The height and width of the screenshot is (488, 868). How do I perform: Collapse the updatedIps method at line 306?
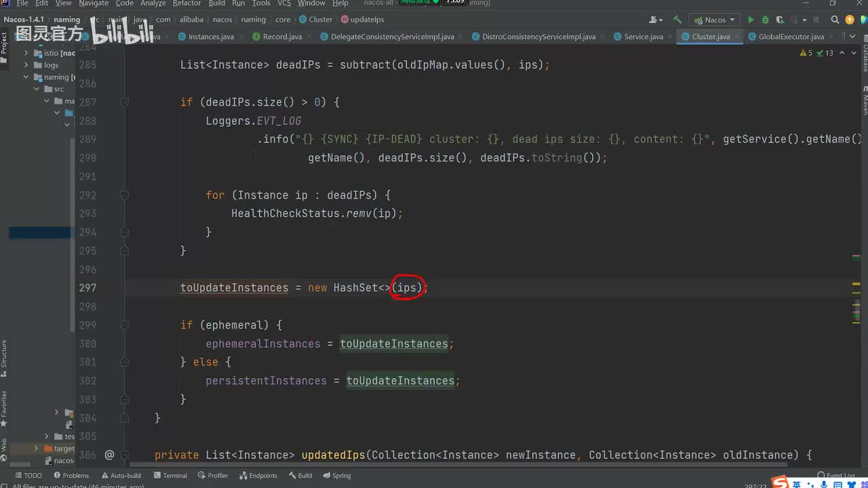click(x=124, y=455)
